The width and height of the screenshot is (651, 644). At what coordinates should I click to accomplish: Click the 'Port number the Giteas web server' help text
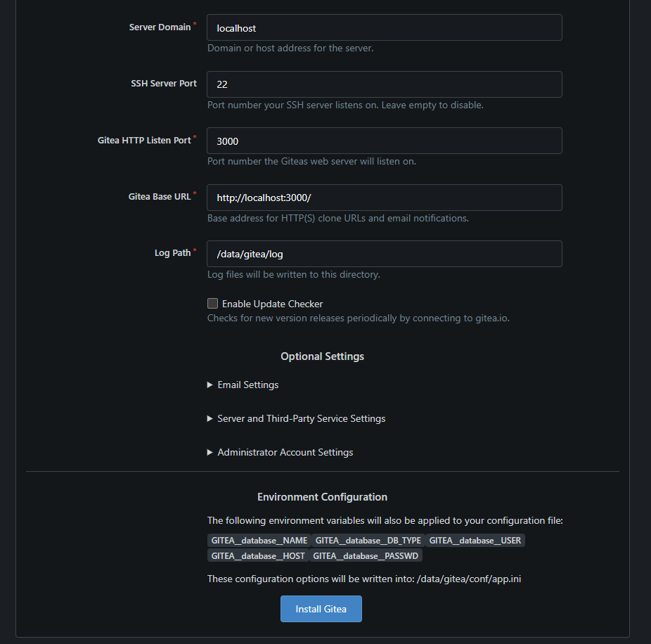(311, 161)
